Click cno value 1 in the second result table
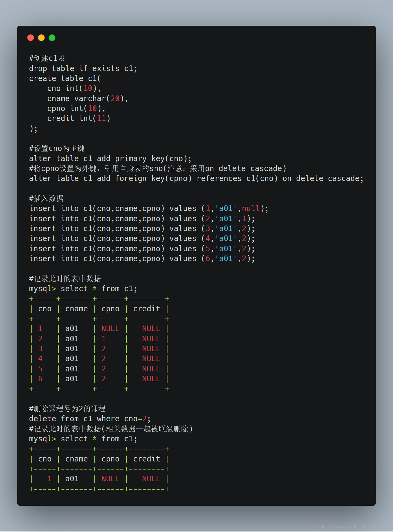The image size is (393, 532). point(49,479)
